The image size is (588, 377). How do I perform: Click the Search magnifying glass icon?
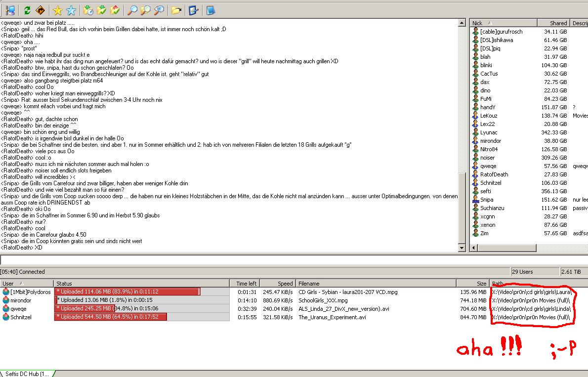click(x=132, y=10)
